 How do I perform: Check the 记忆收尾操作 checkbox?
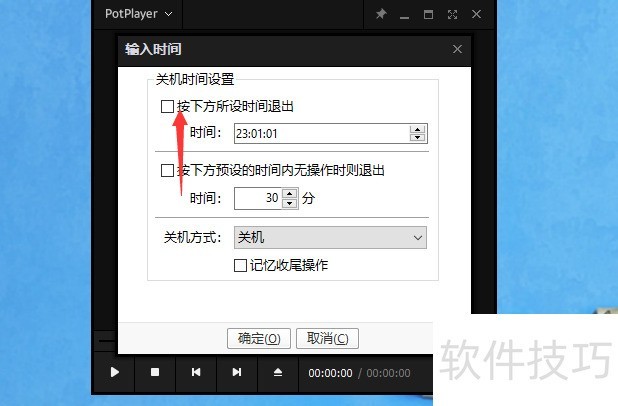coord(240,266)
